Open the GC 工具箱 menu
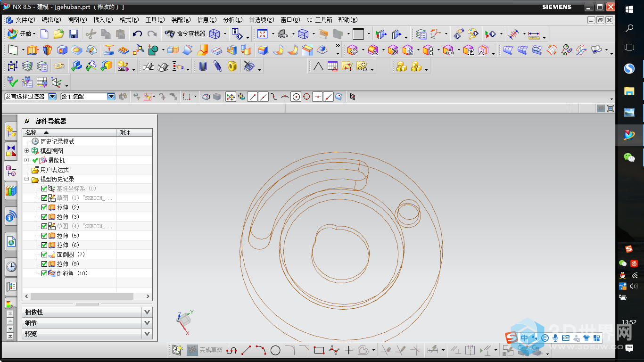 click(x=319, y=20)
